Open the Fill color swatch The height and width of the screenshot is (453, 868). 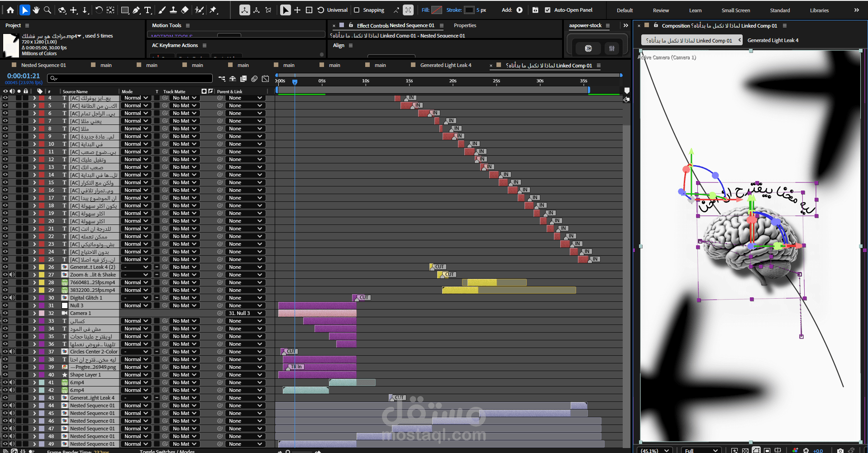click(x=437, y=10)
